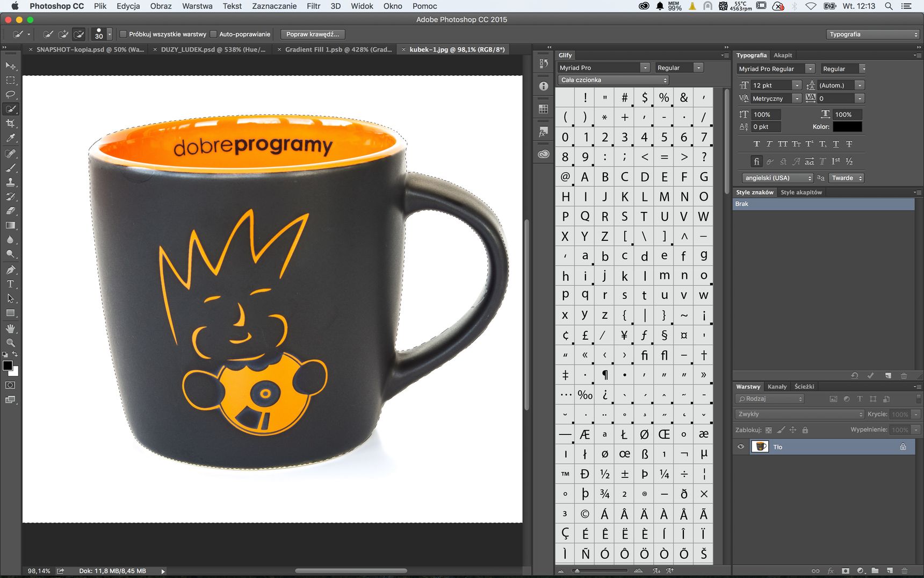The image size is (924, 578).
Task: Open Typografia workspace switcher dropdown
Action: (x=874, y=34)
